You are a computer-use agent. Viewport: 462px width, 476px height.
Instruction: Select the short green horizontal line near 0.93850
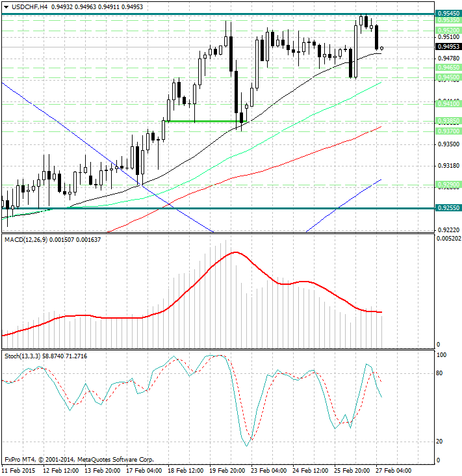point(208,122)
